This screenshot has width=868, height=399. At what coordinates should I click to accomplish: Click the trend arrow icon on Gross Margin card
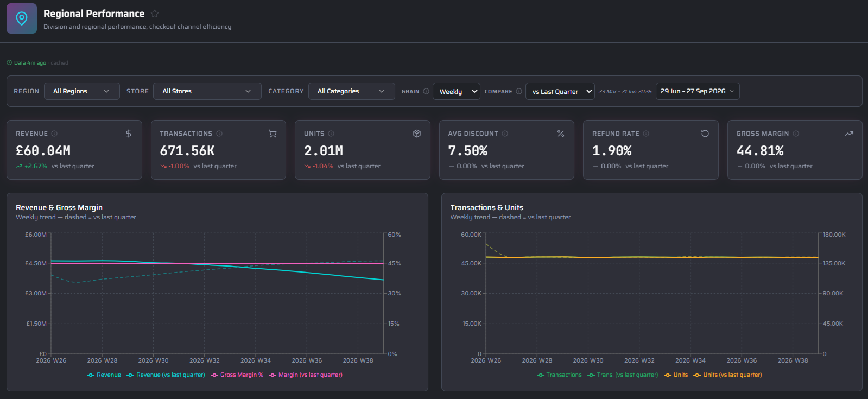pos(849,134)
